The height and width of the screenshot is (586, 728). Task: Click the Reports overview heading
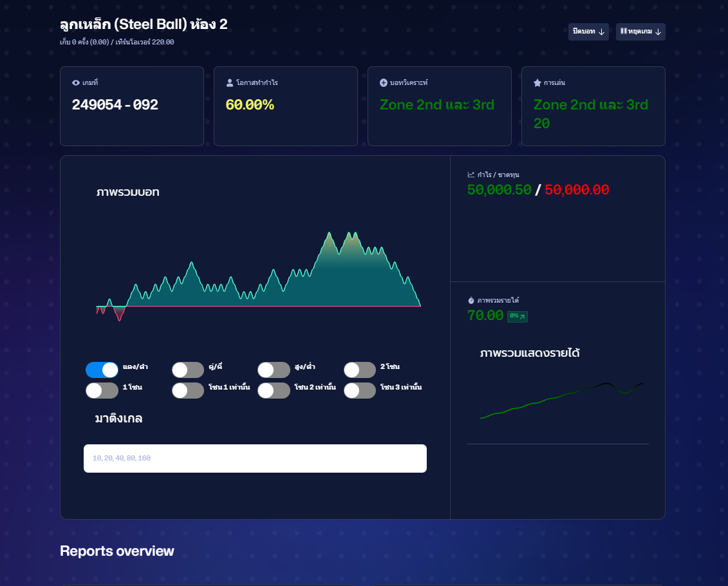pyautogui.click(x=117, y=551)
